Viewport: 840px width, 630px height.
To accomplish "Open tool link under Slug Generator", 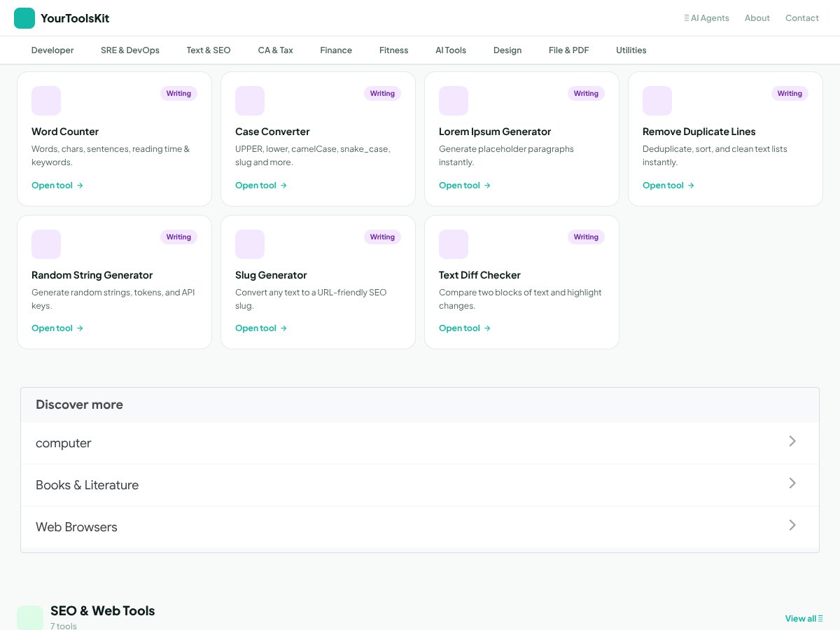I will pyautogui.click(x=261, y=328).
